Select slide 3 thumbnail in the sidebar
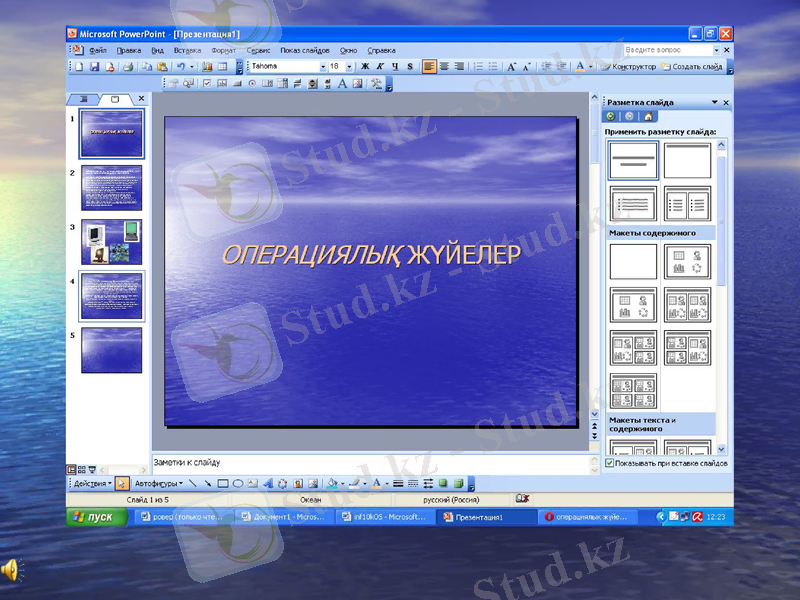Image resolution: width=800 pixels, height=600 pixels. coord(110,240)
